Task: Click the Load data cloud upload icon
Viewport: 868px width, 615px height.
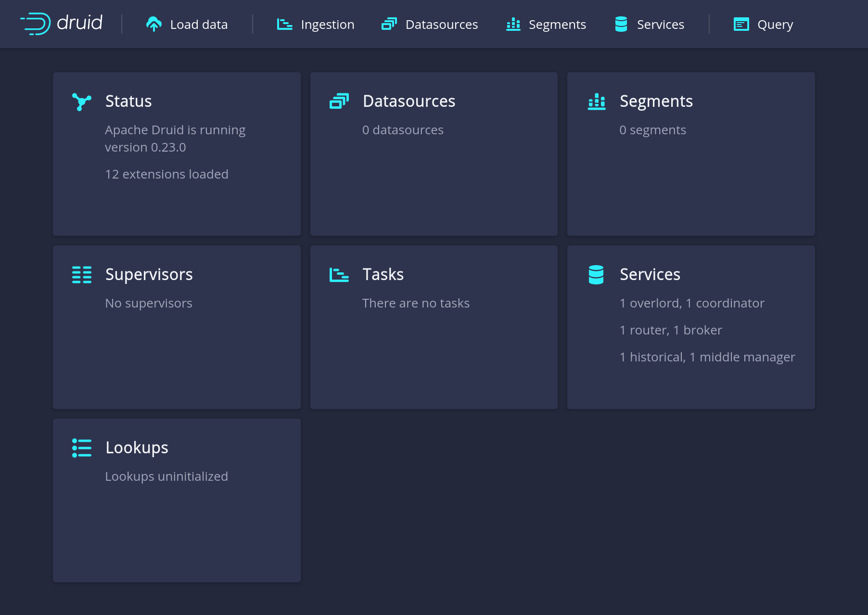Action: coord(153,24)
